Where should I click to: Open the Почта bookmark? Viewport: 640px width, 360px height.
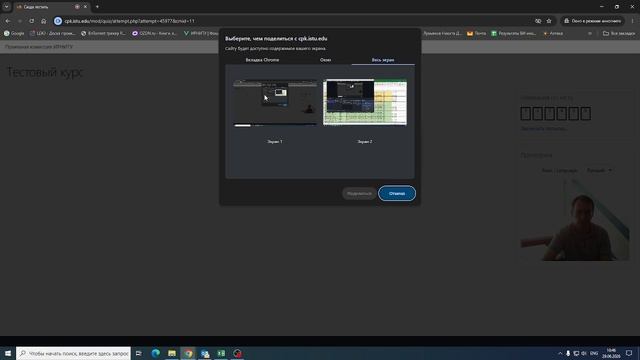coord(476,33)
